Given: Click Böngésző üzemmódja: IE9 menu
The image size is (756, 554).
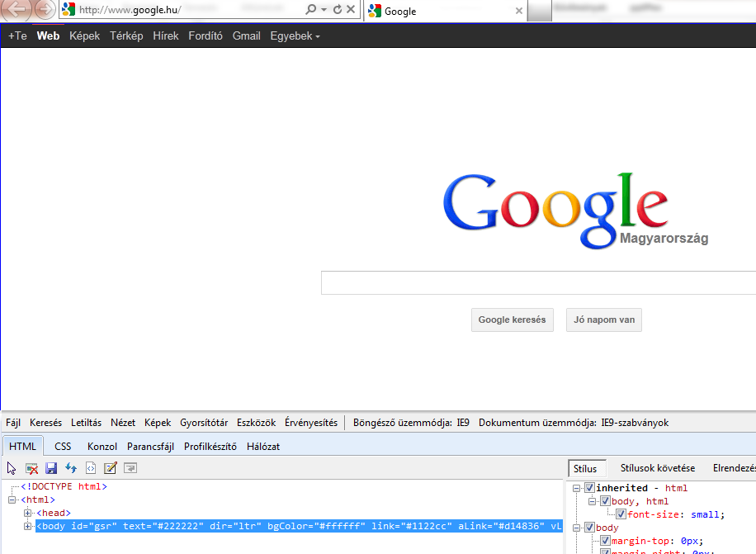Looking at the screenshot, I should coord(411,423).
